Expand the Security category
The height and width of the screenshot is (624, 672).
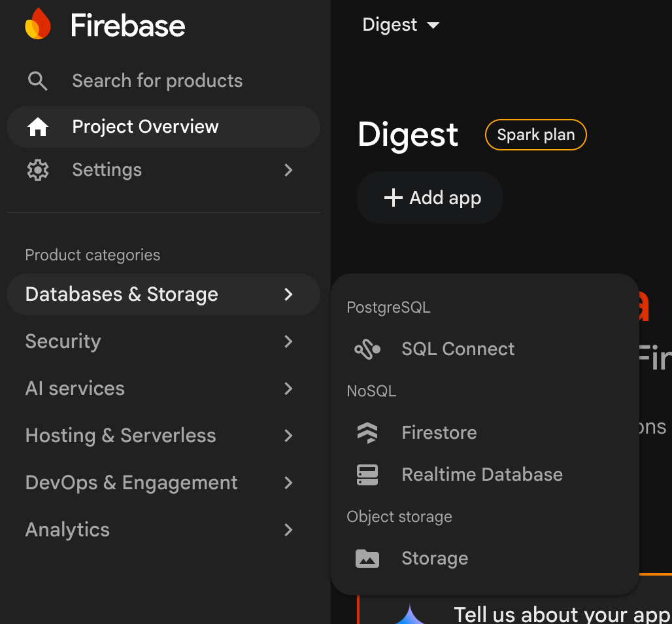[x=163, y=341]
